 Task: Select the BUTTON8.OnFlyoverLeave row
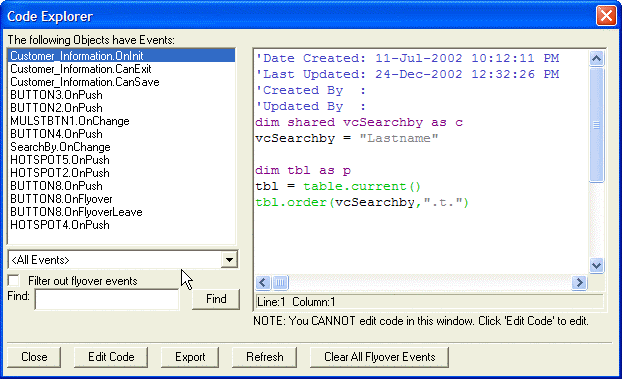click(x=121, y=212)
